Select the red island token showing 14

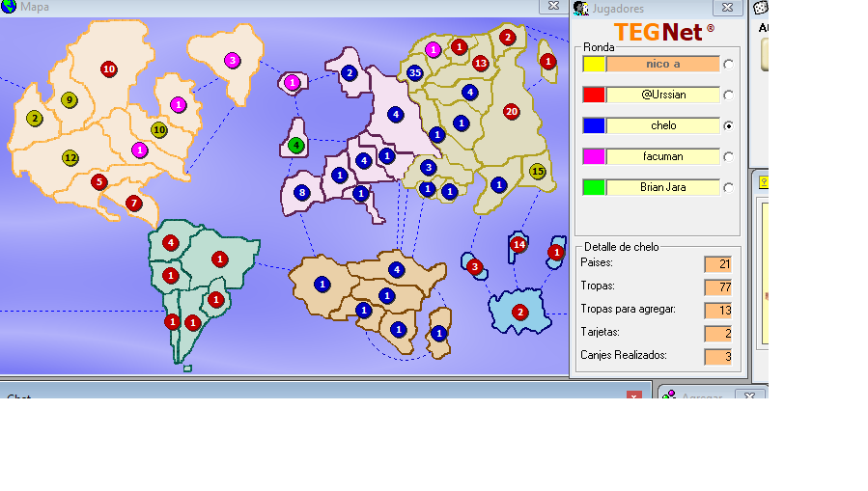(518, 245)
